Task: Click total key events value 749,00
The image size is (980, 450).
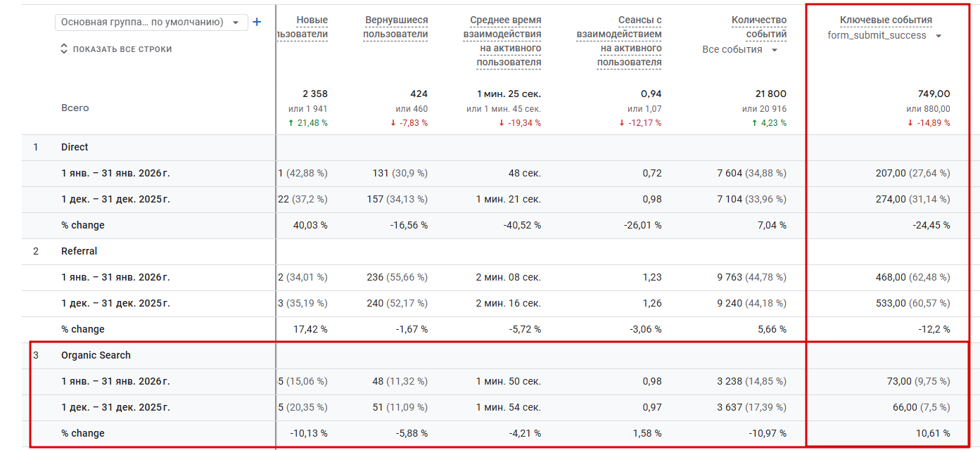Action: (x=934, y=94)
